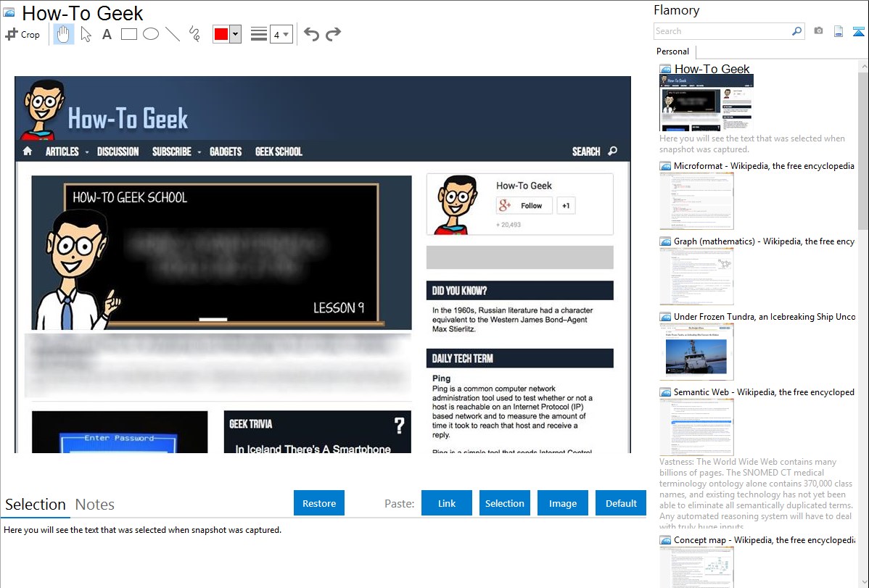Open the Graph (mathematics) snapshot thumbnail
Image resolution: width=869 pixels, height=588 pixels.
click(x=696, y=276)
